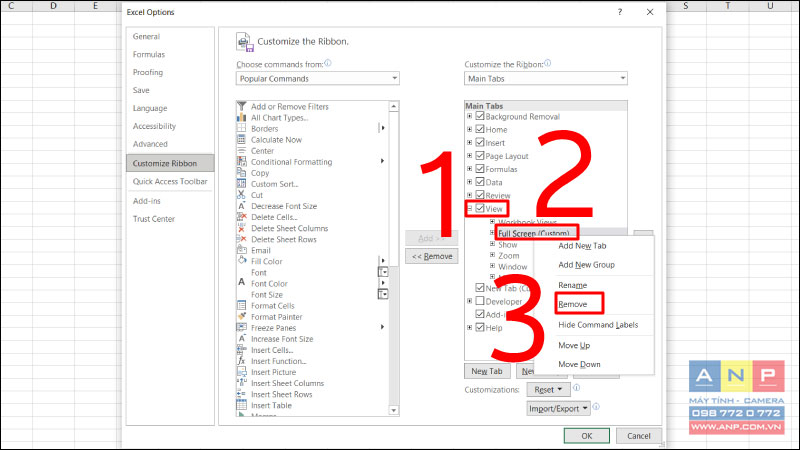Toggle the Review tab checkbox
This screenshot has width=800, height=450.
point(480,195)
